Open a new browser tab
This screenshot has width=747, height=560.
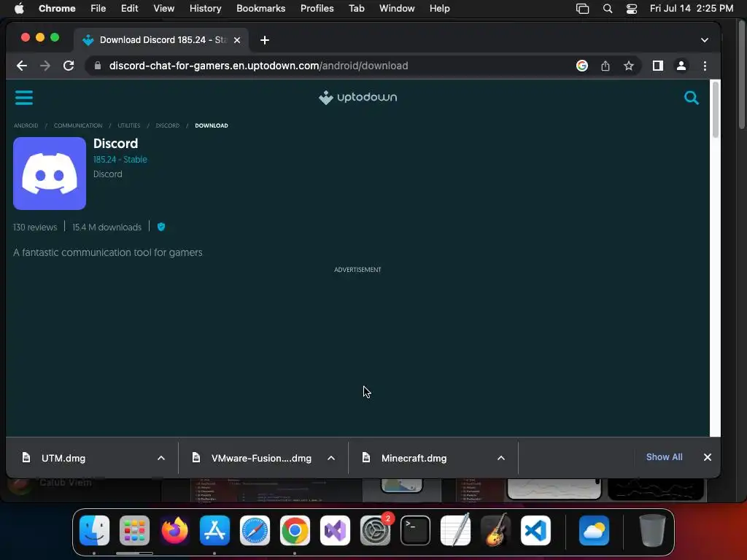265,40
